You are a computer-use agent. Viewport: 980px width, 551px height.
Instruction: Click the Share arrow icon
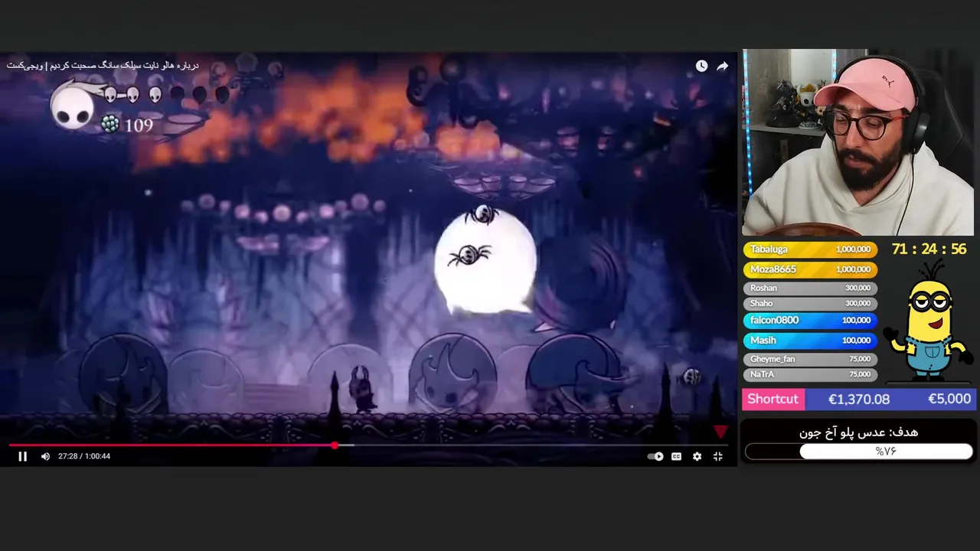[x=722, y=66]
